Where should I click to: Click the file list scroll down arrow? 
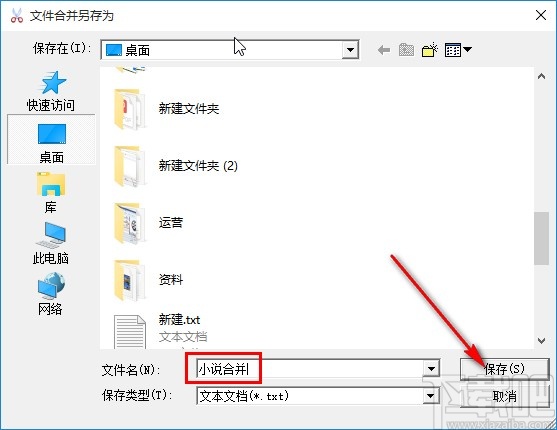pos(541,341)
